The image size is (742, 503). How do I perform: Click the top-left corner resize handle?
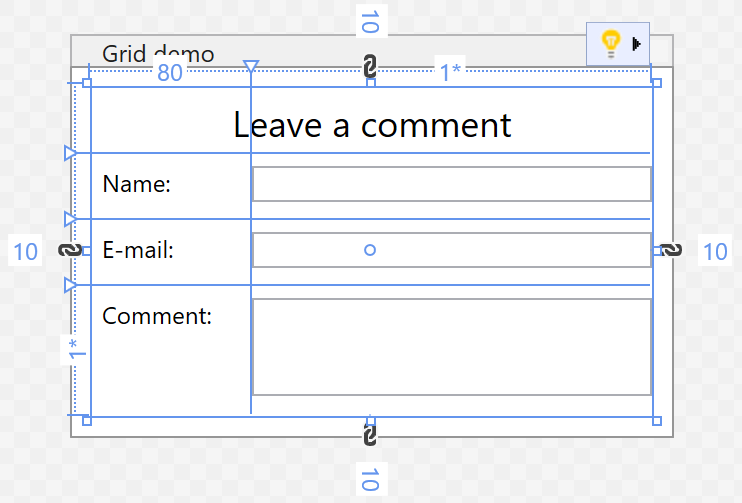click(x=86, y=83)
